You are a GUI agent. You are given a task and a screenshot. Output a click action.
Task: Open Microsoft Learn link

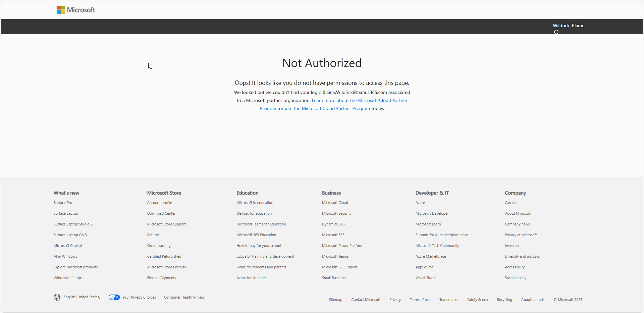428,224
